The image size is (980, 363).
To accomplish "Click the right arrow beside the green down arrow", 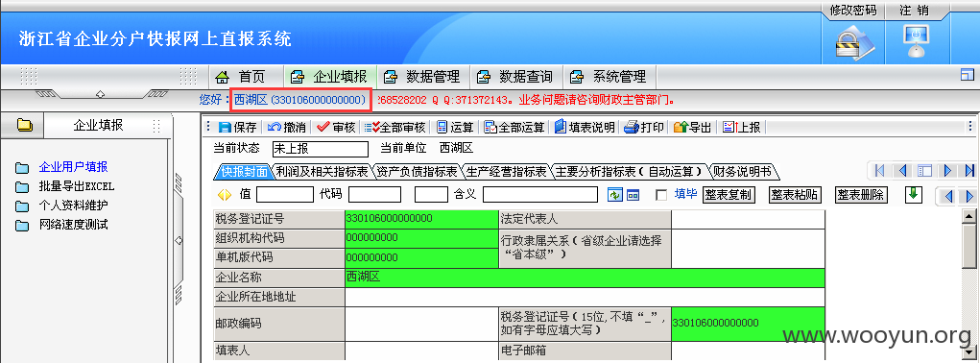I will click(969, 196).
